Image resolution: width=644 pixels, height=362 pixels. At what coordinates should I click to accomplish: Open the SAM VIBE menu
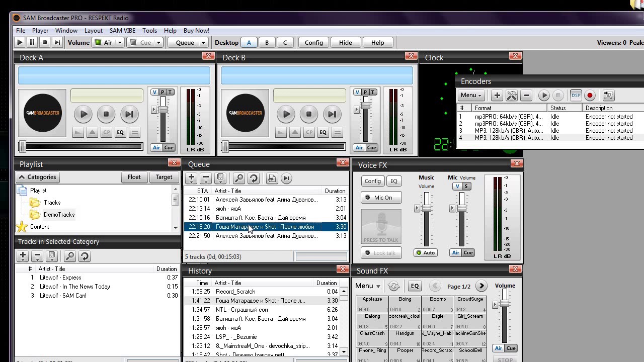[x=122, y=30]
